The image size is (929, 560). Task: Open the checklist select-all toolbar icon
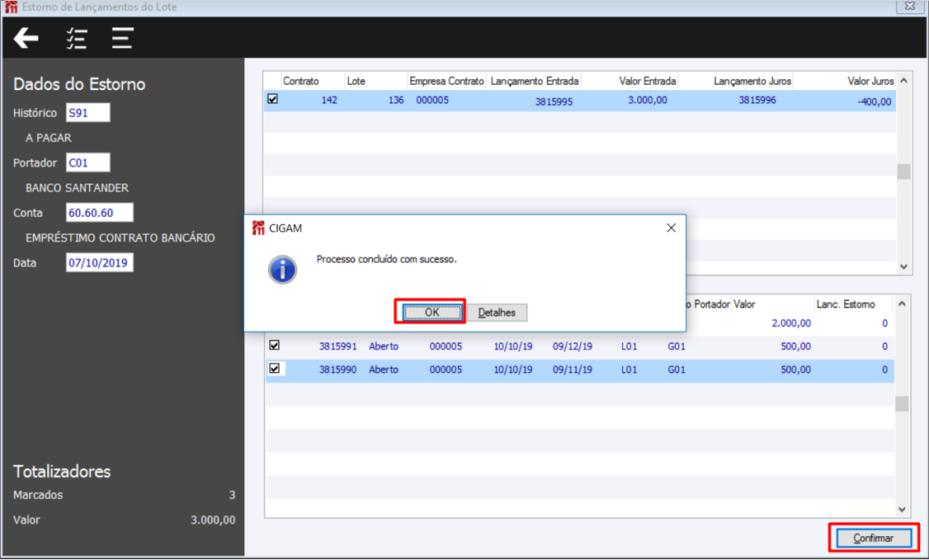[x=77, y=38]
